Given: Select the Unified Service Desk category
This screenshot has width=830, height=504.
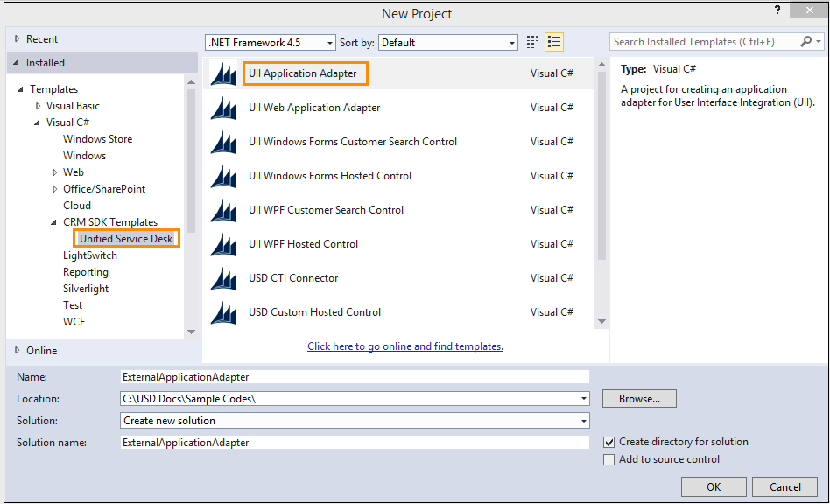Looking at the screenshot, I should pyautogui.click(x=126, y=238).
